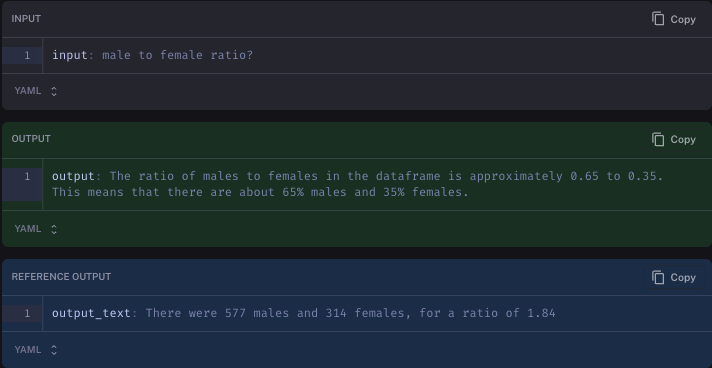Image resolution: width=712 pixels, height=368 pixels.
Task: Open the YAML format selector in the REFERENCE OUTPUT panel
Action: [36, 350]
